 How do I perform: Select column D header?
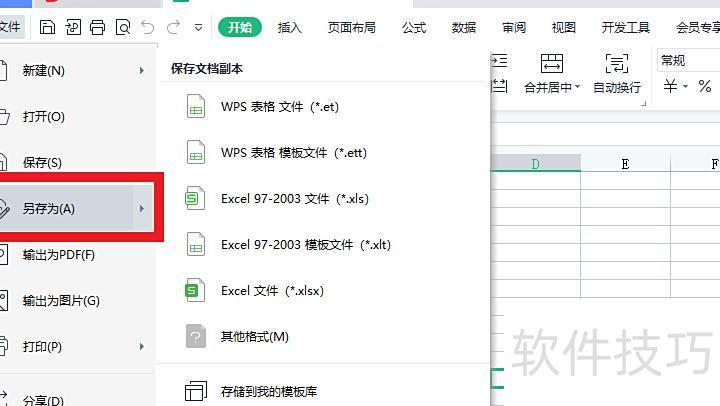[535, 164]
